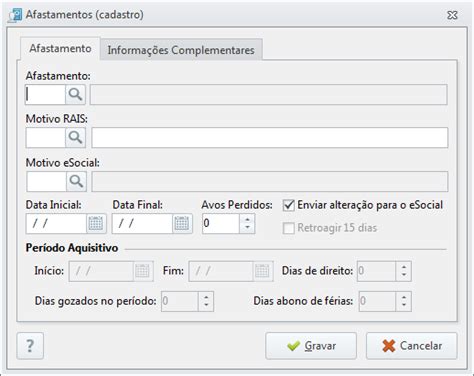Uncheck Enviar alteração para o eSocial
This screenshot has width=474, height=376.
click(289, 205)
